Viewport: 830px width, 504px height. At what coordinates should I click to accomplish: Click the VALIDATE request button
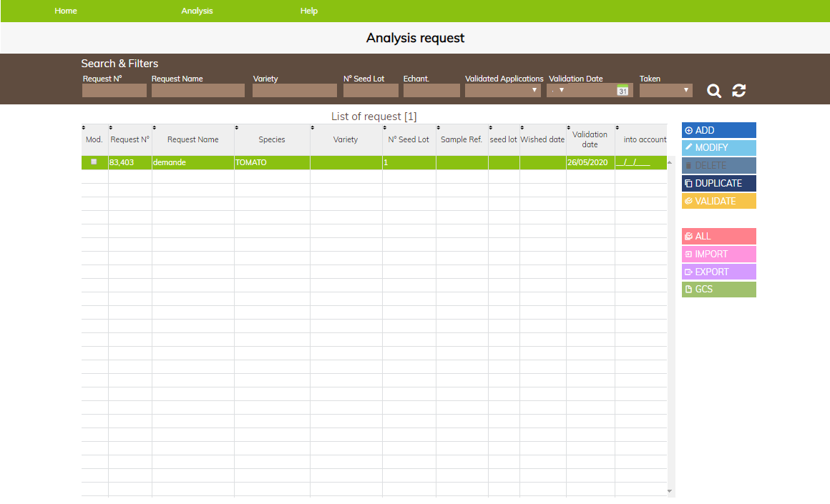tap(718, 201)
